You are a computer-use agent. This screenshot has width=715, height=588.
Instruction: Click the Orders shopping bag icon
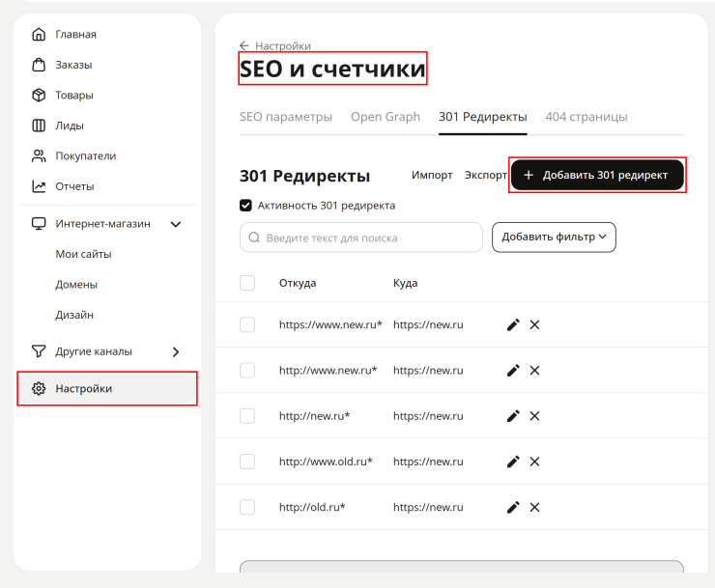click(x=39, y=65)
